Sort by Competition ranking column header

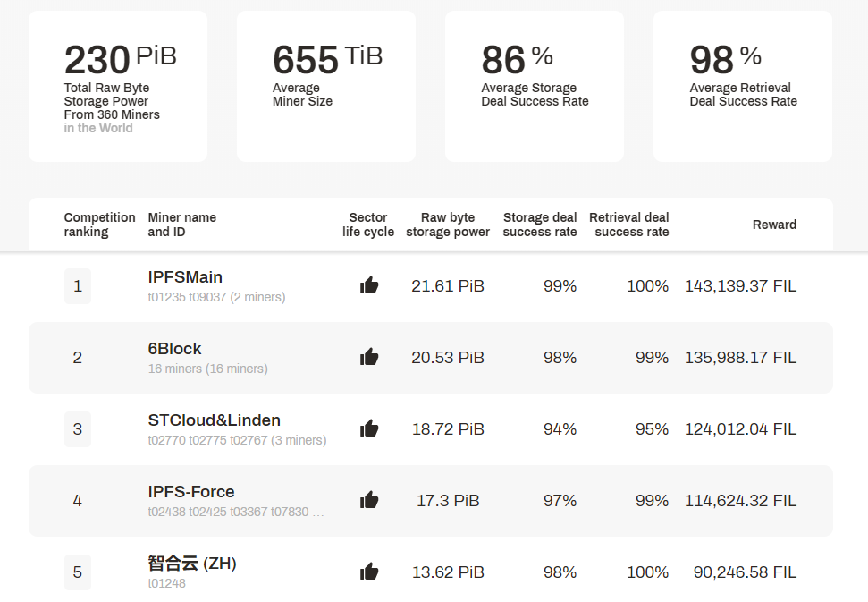pos(99,225)
